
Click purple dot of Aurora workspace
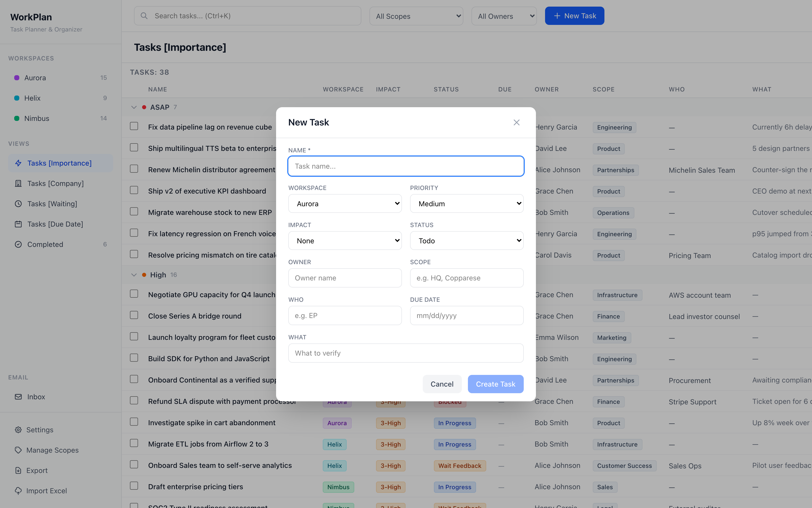point(17,78)
